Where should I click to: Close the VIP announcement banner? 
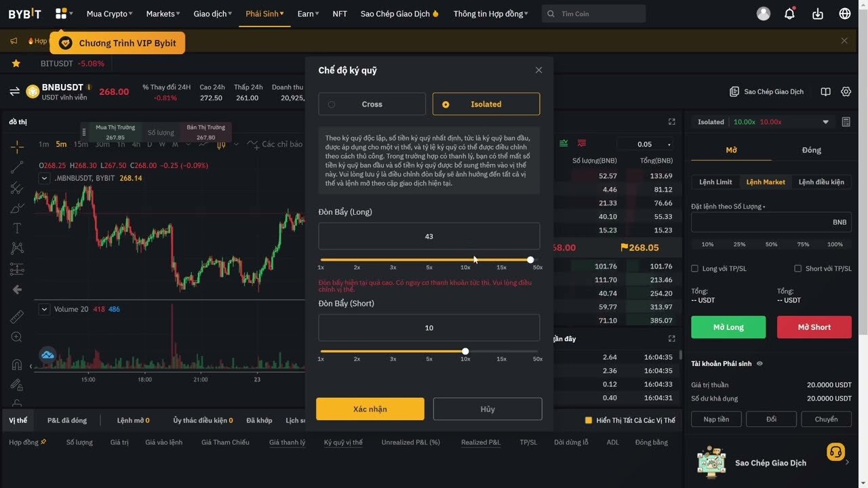point(844,41)
